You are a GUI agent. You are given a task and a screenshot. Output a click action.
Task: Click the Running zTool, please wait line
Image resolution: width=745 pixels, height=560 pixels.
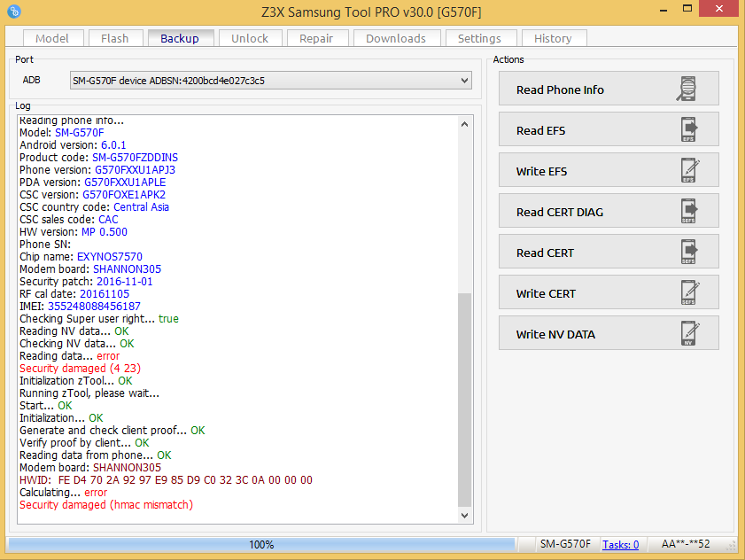click(x=89, y=393)
